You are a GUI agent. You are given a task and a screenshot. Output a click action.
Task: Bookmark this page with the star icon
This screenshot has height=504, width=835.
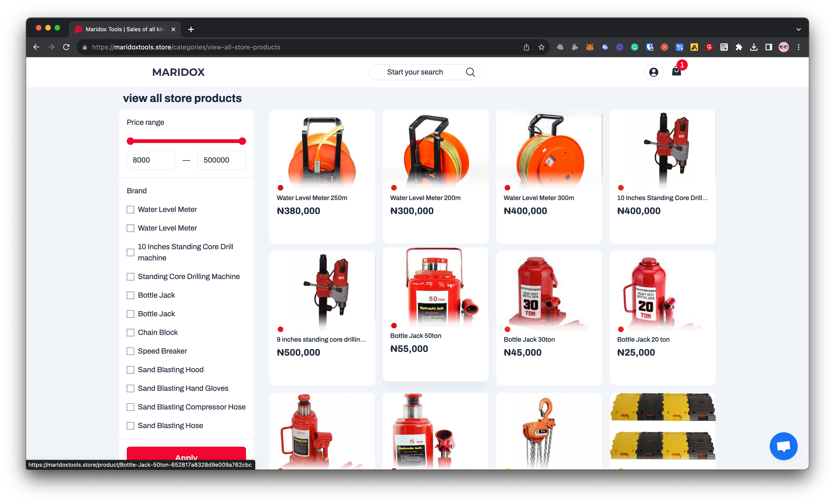pos(541,47)
